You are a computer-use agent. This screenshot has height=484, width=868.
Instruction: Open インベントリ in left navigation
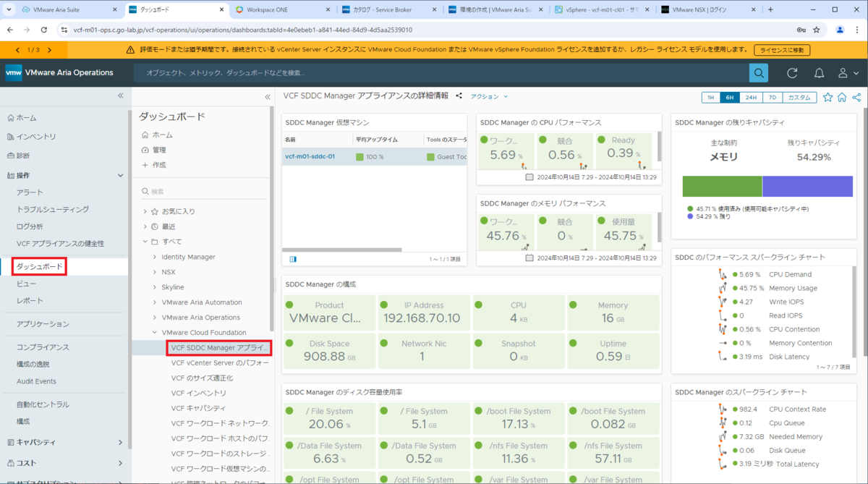(36, 137)
